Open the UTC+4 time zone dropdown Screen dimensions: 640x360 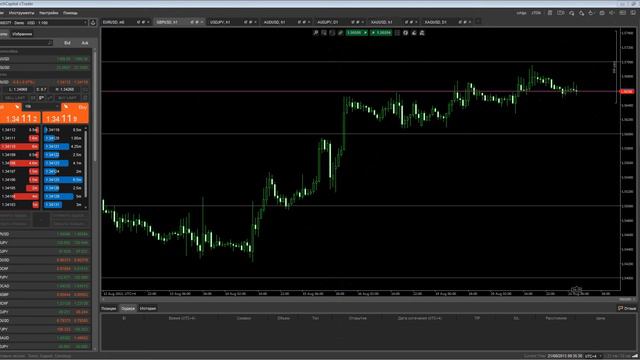593,356
